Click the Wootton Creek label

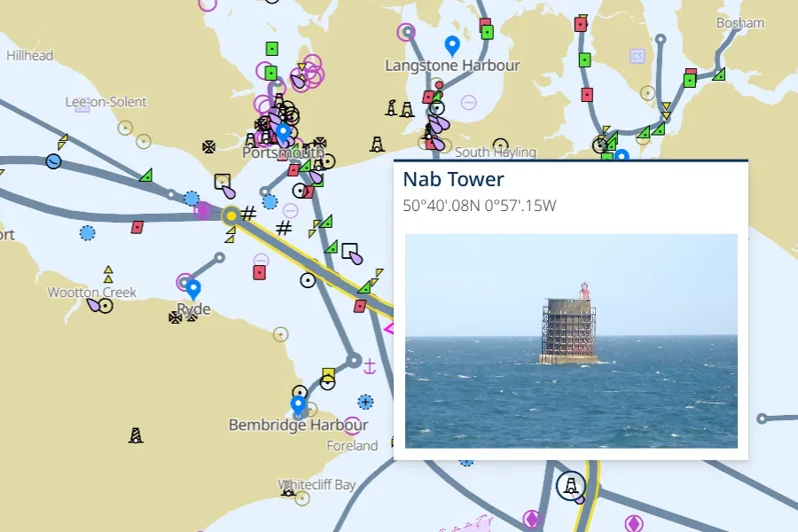(x=92, y=293)
